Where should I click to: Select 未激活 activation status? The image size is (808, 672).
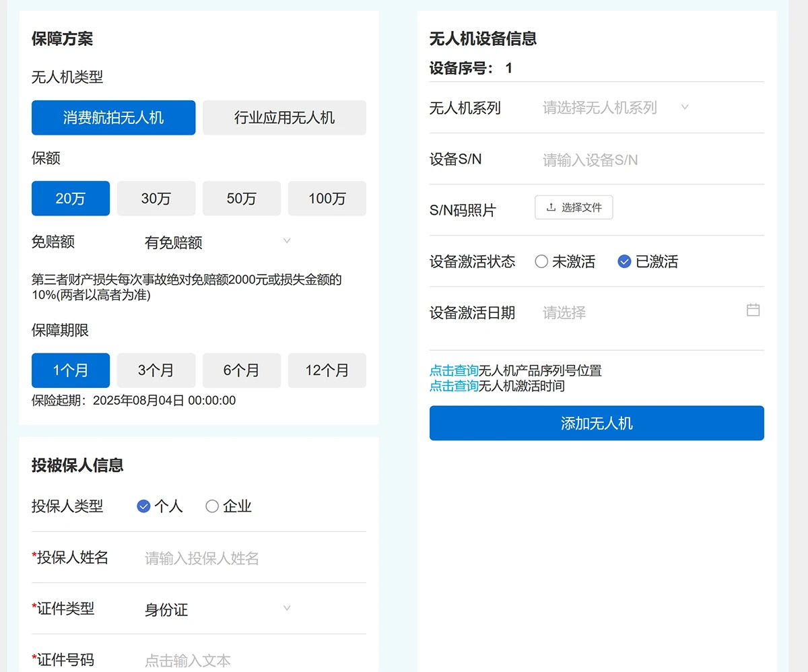[x=541, y=262]
